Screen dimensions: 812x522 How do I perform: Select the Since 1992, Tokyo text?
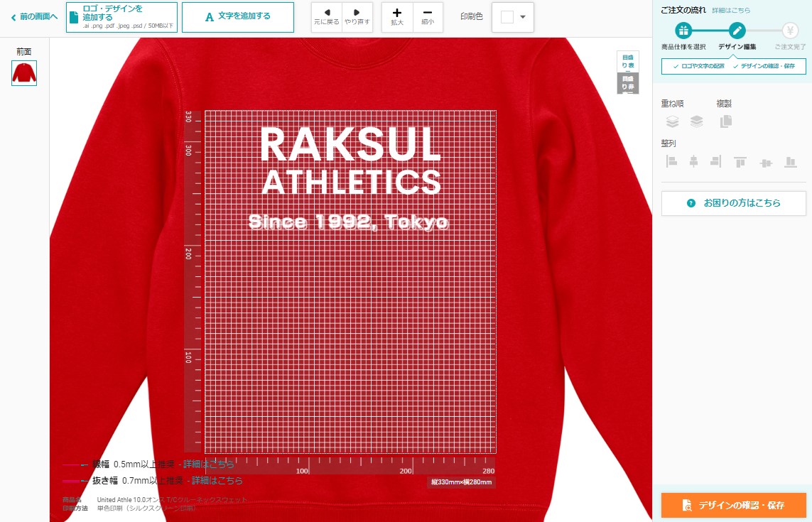point(349,222)
